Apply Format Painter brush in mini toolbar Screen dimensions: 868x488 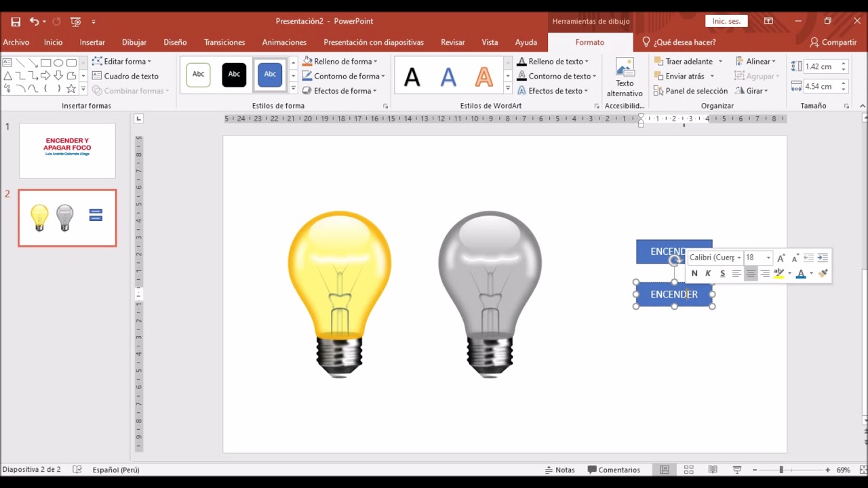(823, 273)
